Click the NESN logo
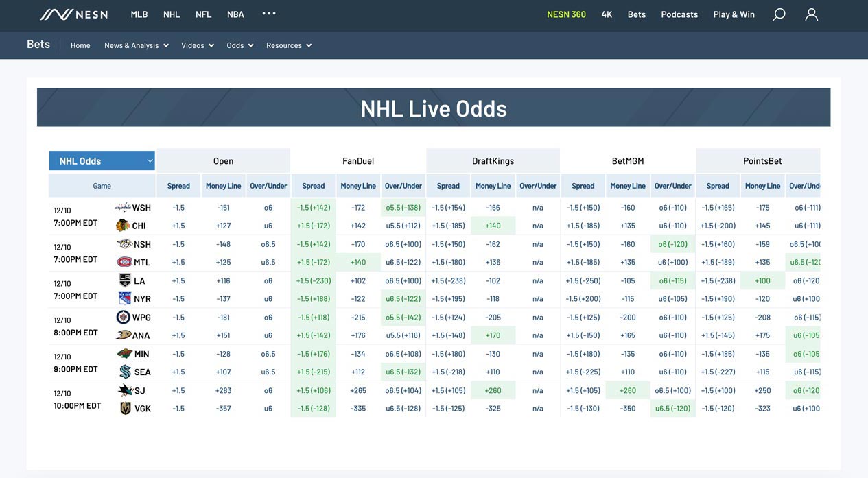Image resolution: width=868 pixels, height=478 pixels. 73,14
